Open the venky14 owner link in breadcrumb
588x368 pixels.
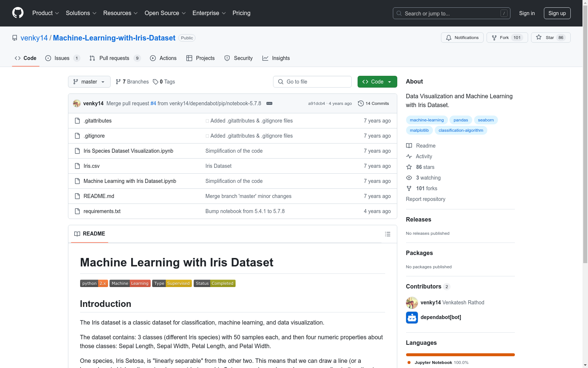pyautogui.click(x=34, y=38)
